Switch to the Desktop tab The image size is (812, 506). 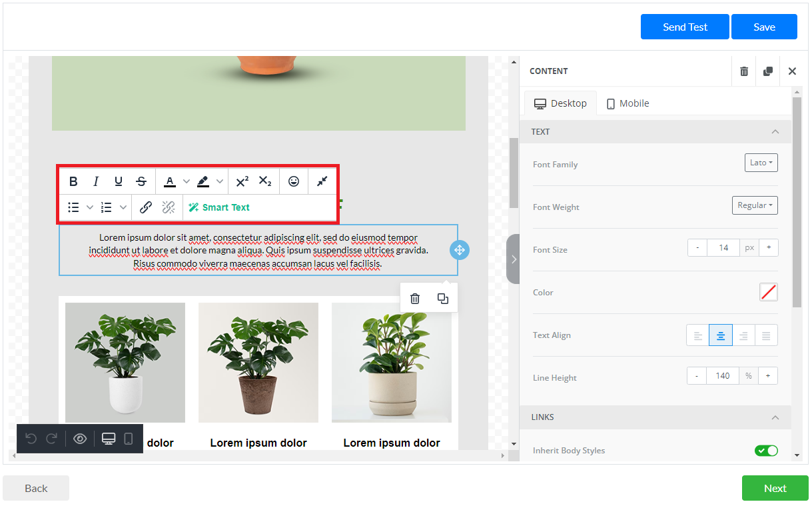pos(560,103)
